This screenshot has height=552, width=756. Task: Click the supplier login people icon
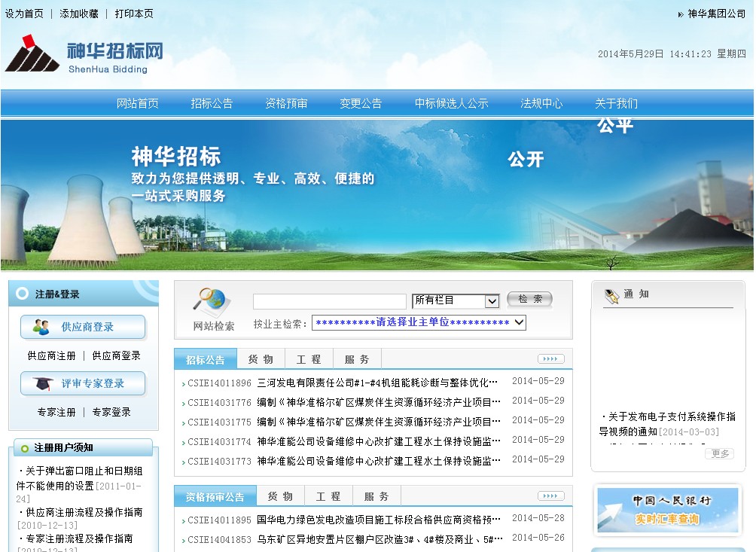point(41,328)
